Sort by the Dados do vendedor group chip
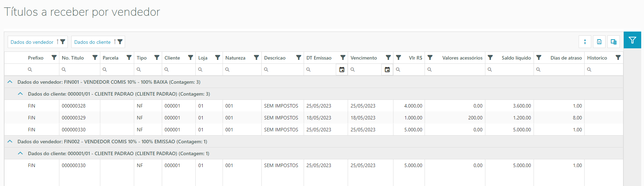The width and height of the screenshot is (644, 186). coord(32,42)
